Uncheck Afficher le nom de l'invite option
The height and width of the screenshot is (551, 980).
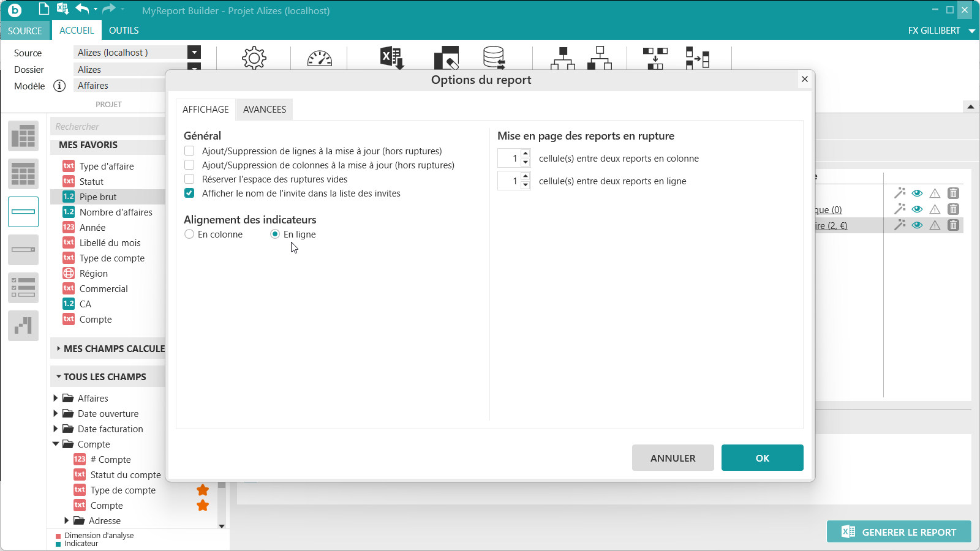tap(189, 193)
